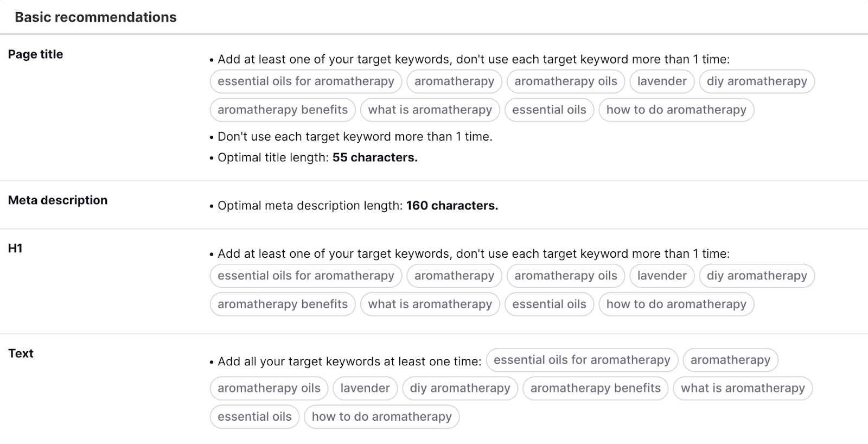Click the "aromatherapy" keyword chip under Page title
The height and width of the screenshot is (444, 868).
point(455,81)
